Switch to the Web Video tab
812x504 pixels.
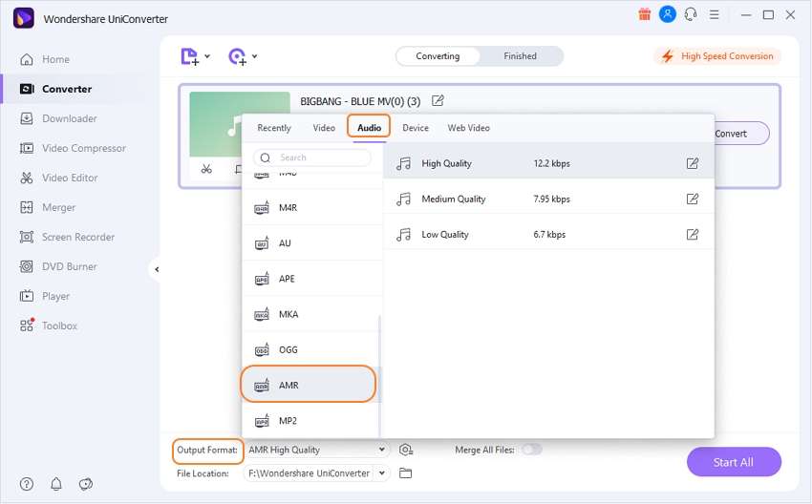coord(469,128)
